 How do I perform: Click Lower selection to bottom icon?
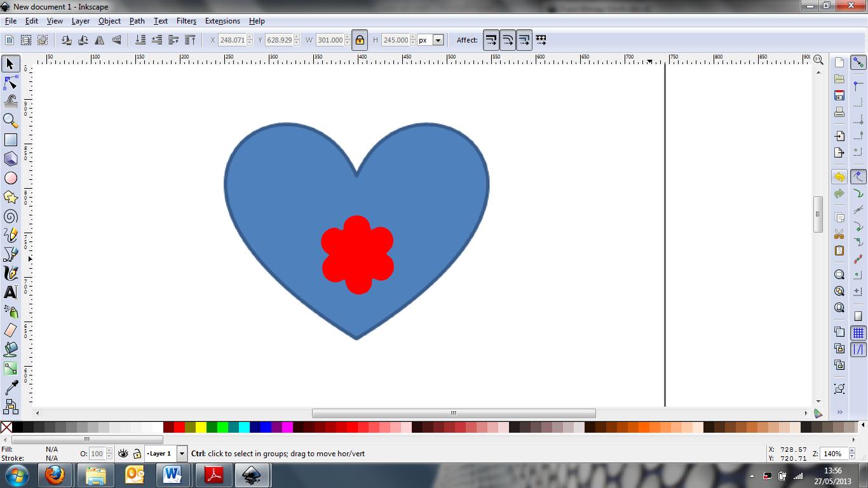[140, 40]
